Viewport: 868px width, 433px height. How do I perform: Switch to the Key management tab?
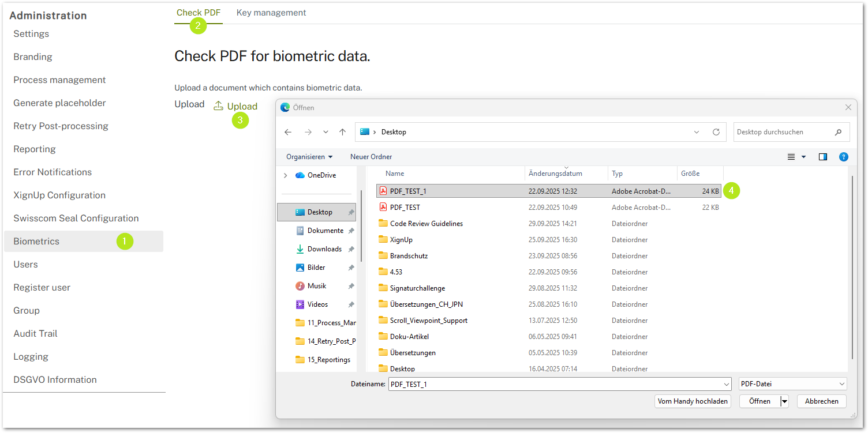click(x=271, y=13)
